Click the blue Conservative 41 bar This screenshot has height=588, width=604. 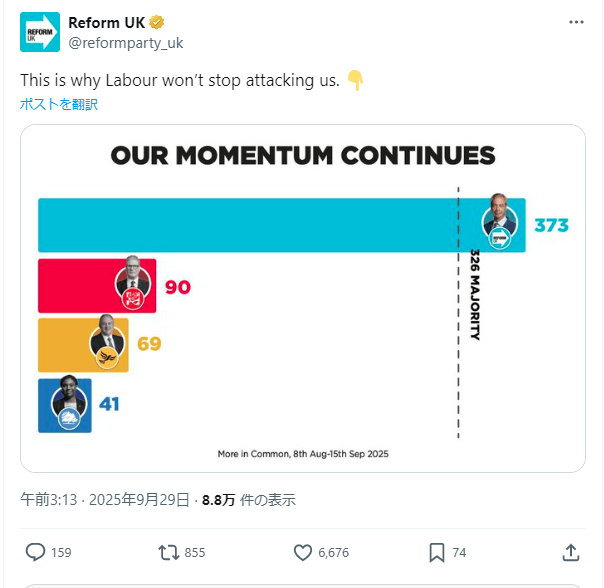65,405
